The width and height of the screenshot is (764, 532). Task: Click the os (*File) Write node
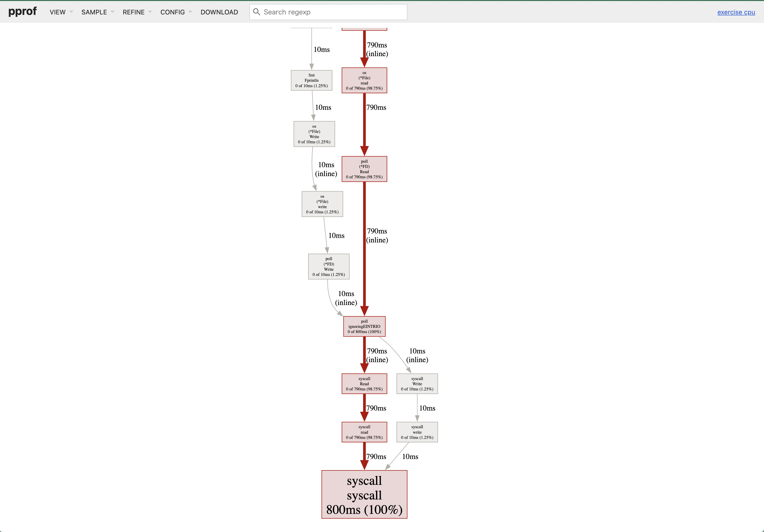pyautogui.click(x=314, y=134)
